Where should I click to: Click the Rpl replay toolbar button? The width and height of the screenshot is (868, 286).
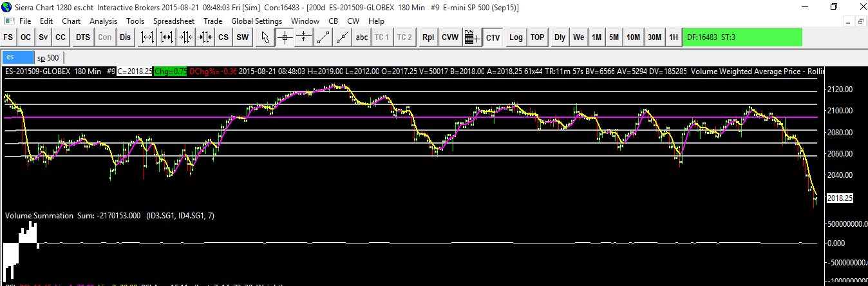pos(428,37)
